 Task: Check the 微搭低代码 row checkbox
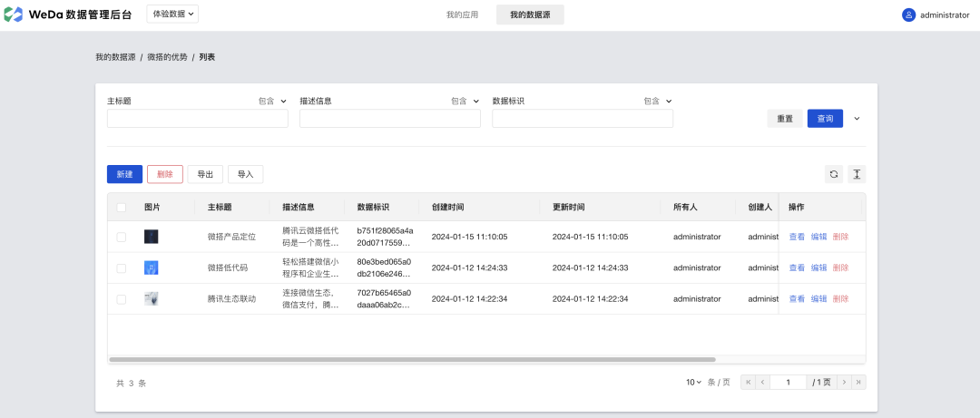(122, 268)
